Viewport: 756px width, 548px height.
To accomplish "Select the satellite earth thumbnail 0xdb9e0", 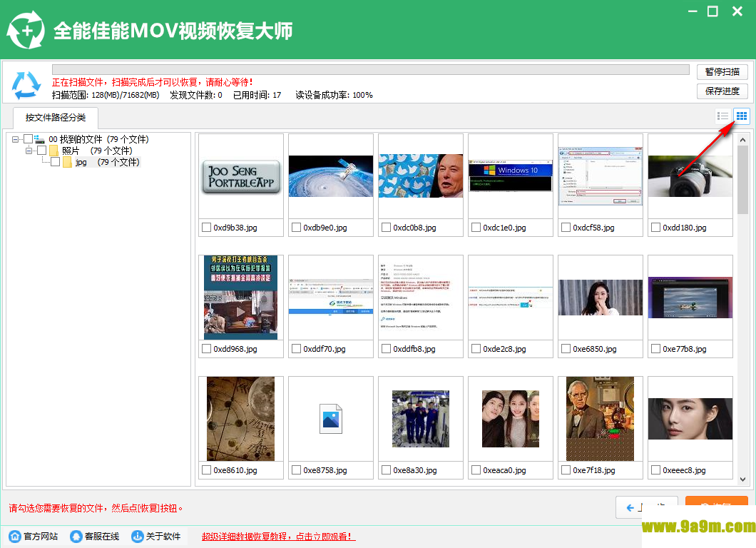I will pyautogui.click(x=331, y=176).
